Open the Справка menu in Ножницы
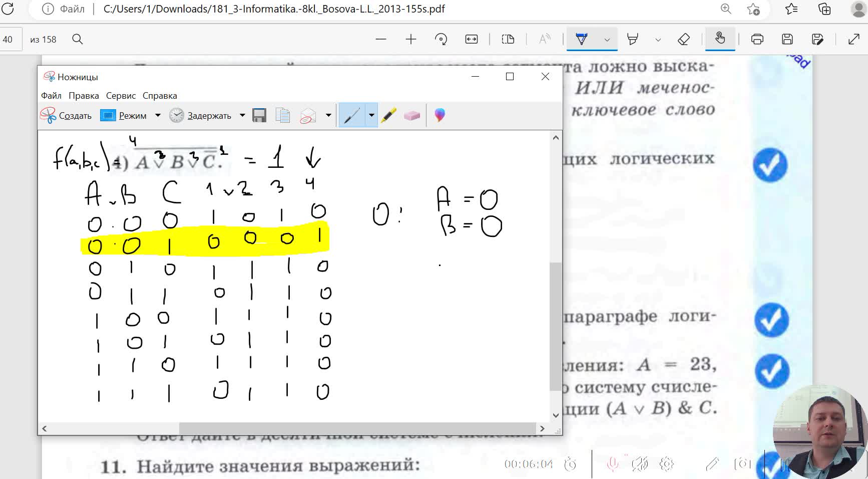The height and width of the screenshot is (479, 868). pyautogui.click(x=160, y=95)
